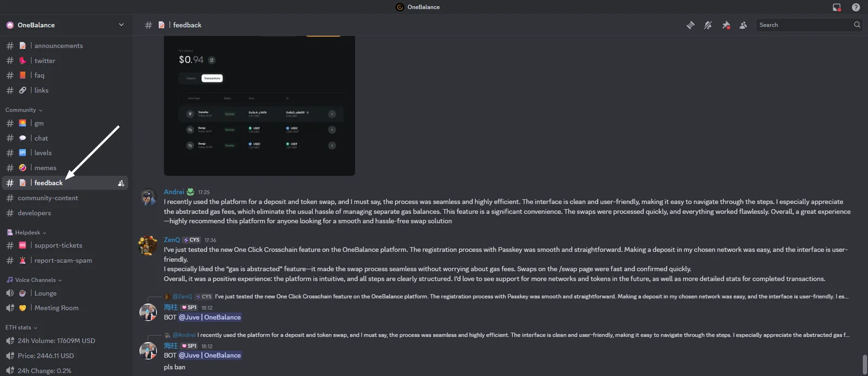Collapse the Community category

pos(24,110)
